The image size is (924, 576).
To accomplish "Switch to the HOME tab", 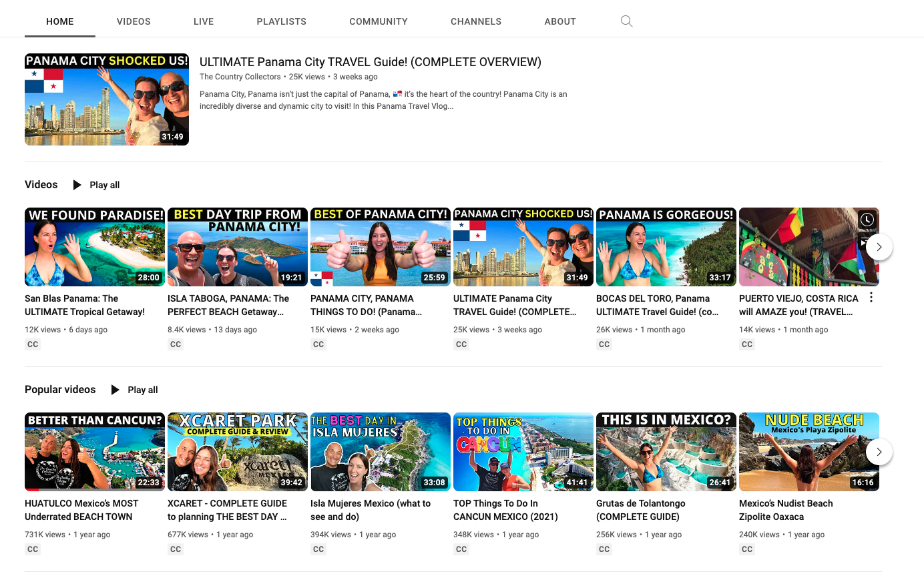I will tap(60, 21).
